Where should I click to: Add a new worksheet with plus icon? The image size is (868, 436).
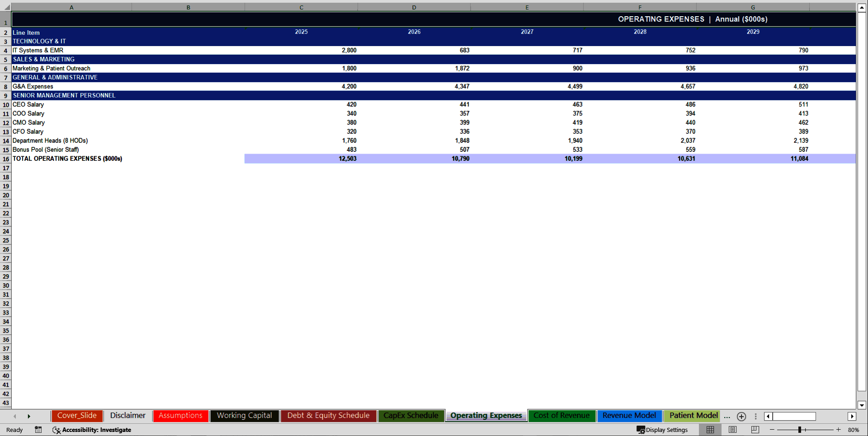click(x=741, y=416)
